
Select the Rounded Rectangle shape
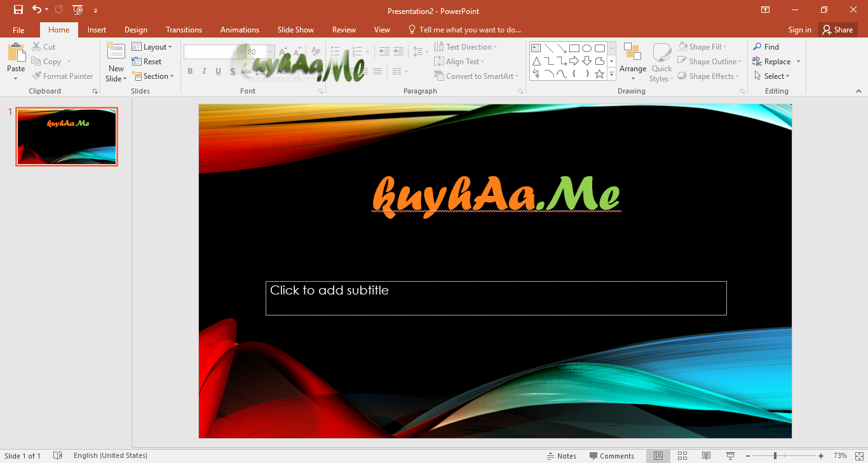[599, 48]
